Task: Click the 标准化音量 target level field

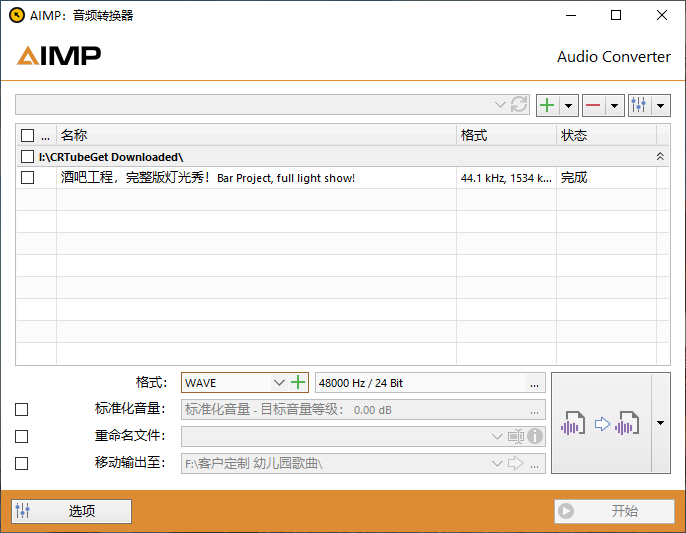Action: (x=363, y=410)
